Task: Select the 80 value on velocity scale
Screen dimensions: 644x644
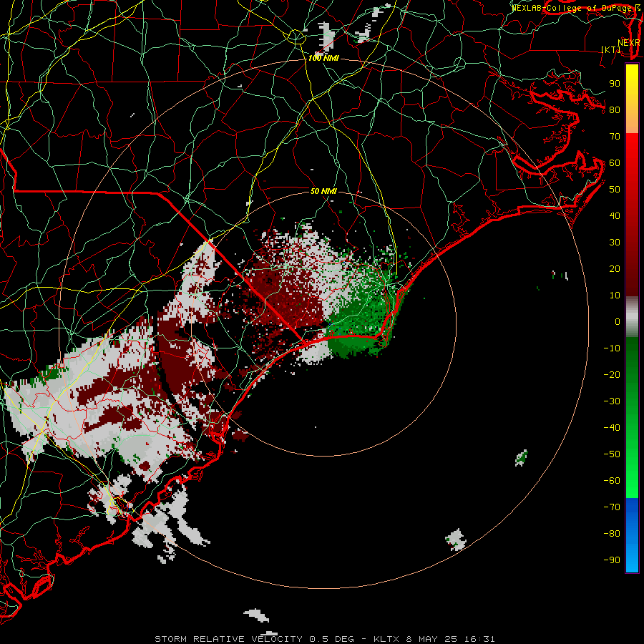Action: [x=615, y=109]
